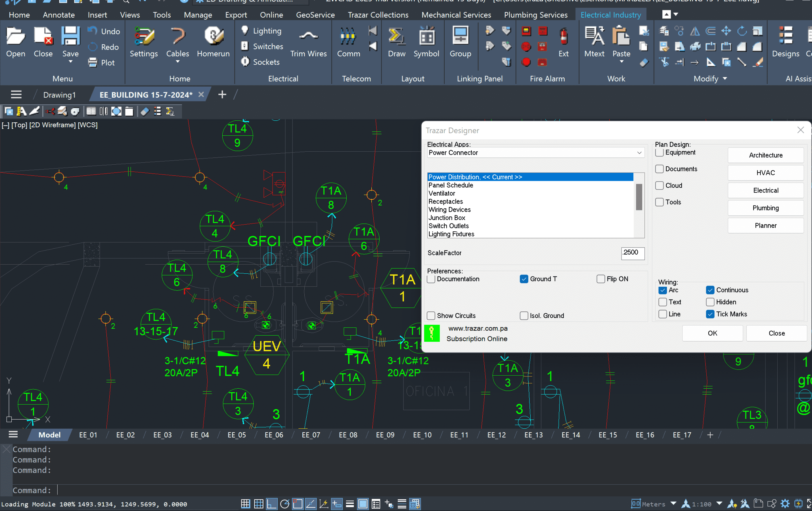Viewport: 812px width, 511px height.
Task: Open the Settings tool in Home panel
Action: (x=144, y=42)
